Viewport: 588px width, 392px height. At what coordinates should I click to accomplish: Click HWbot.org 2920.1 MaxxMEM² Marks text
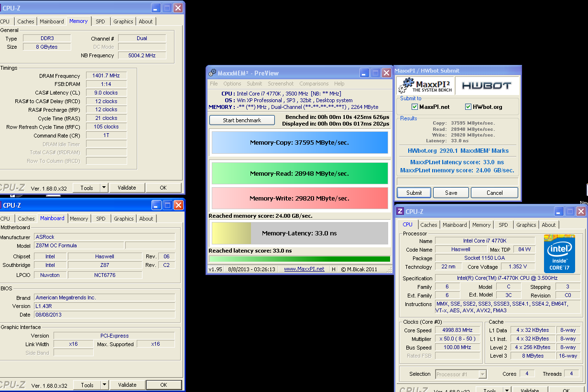[x=458, y=150]
